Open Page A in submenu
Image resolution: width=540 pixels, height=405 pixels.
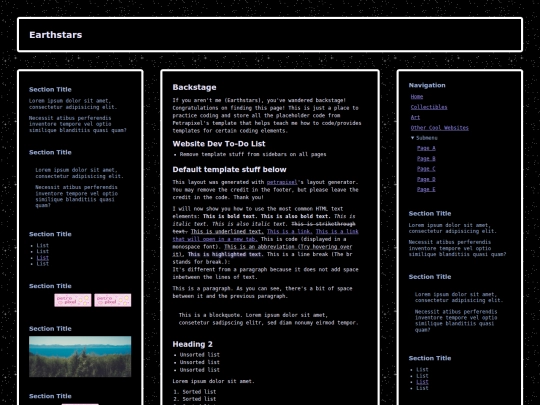(x=426, y=148)
